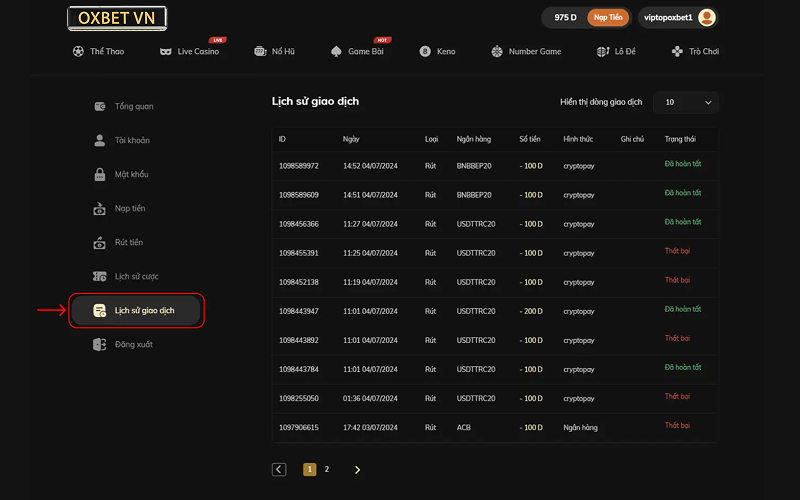Image resolution: width=800 pixels, height=500 pixels.
Task: Click the OXBET VN logo
Action: point(117,18)
